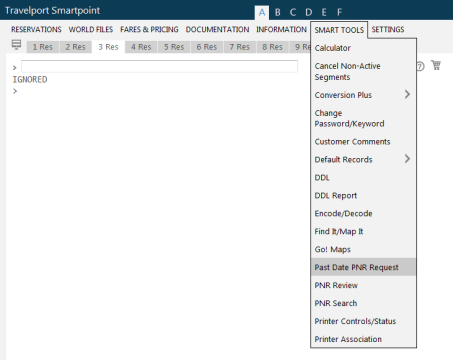Open the World Files menu
This screenshot has width=453, height=360.
(91, 29)
